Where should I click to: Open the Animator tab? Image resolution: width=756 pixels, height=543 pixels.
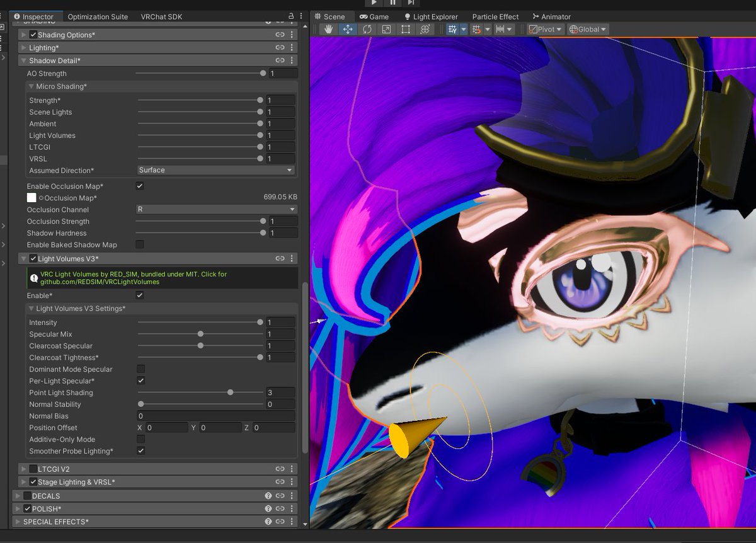[x=552, y=17]
